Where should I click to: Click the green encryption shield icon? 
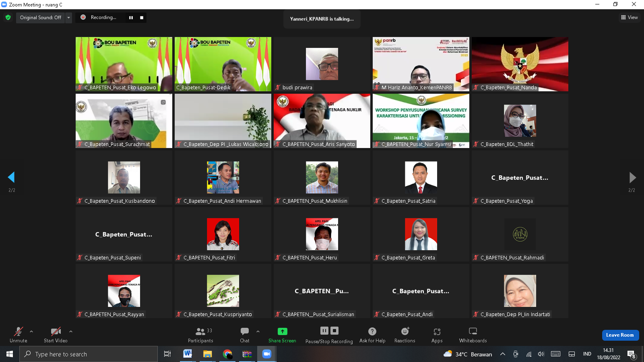pos(8,18)
